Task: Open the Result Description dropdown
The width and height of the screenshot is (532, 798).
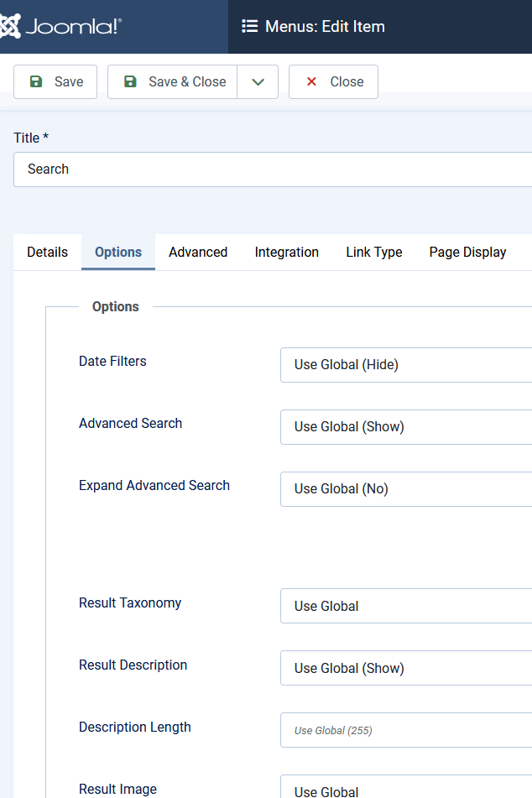Action: click(406, 669)
